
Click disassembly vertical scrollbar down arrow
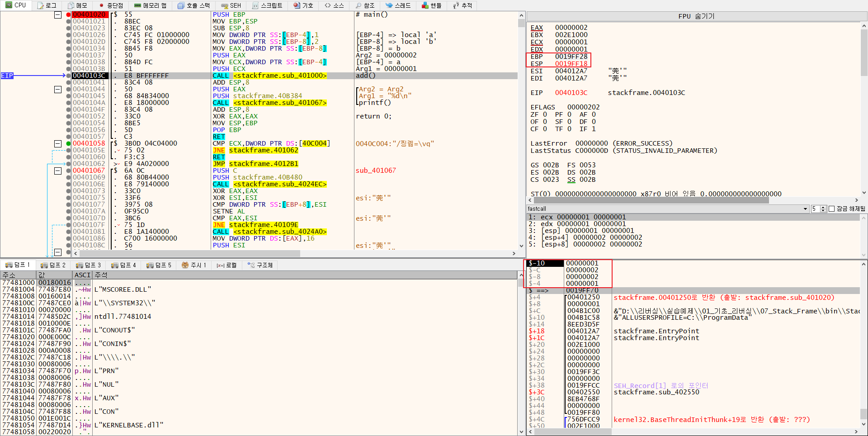coord(521,246)
